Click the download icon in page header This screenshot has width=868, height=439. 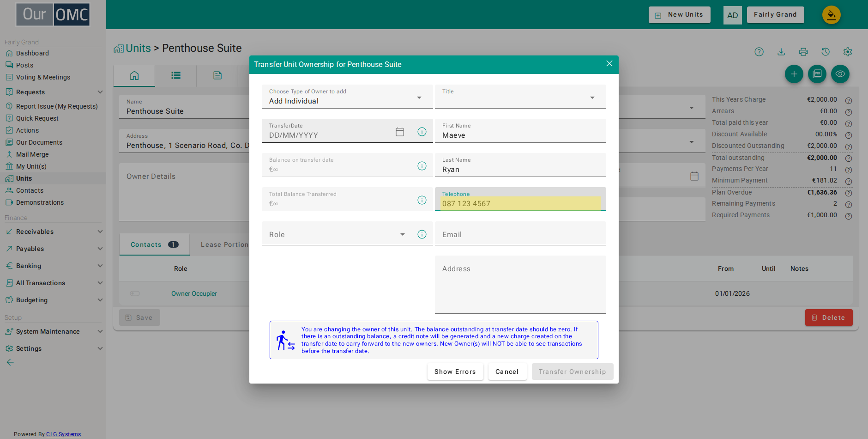[781, 52]
